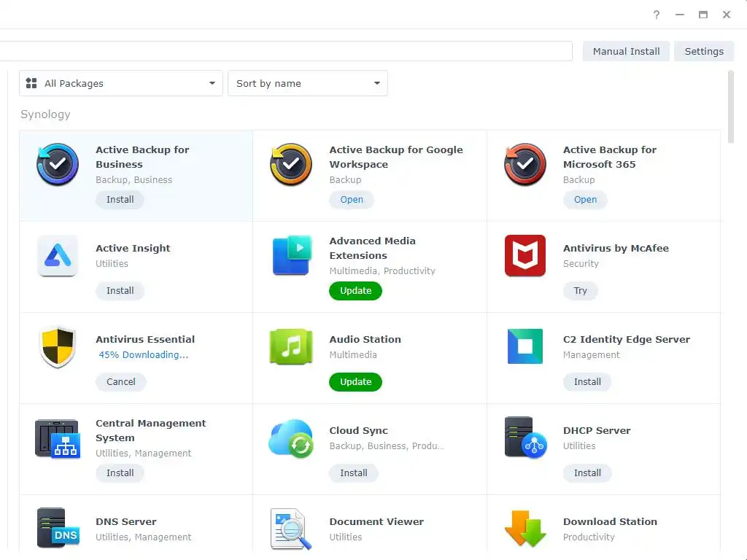This screenshot has width=747, height=560.
Task: Open help with the question mark icon
Action: point(657,15)
